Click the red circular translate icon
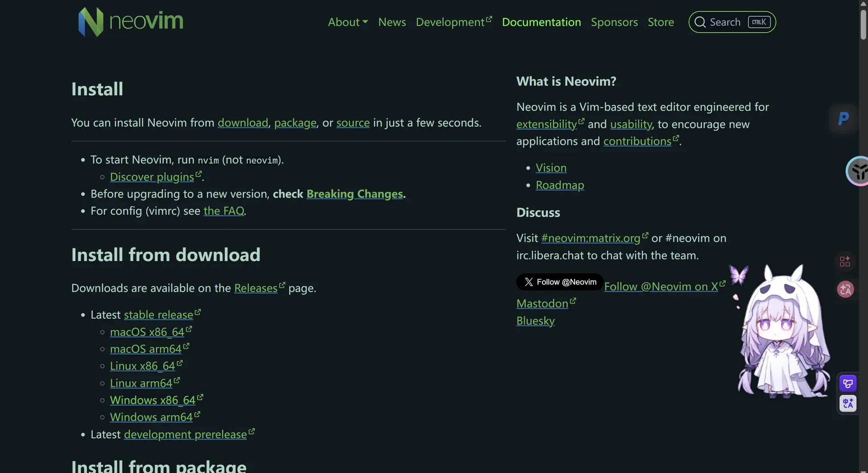 (x=845, y=289)
